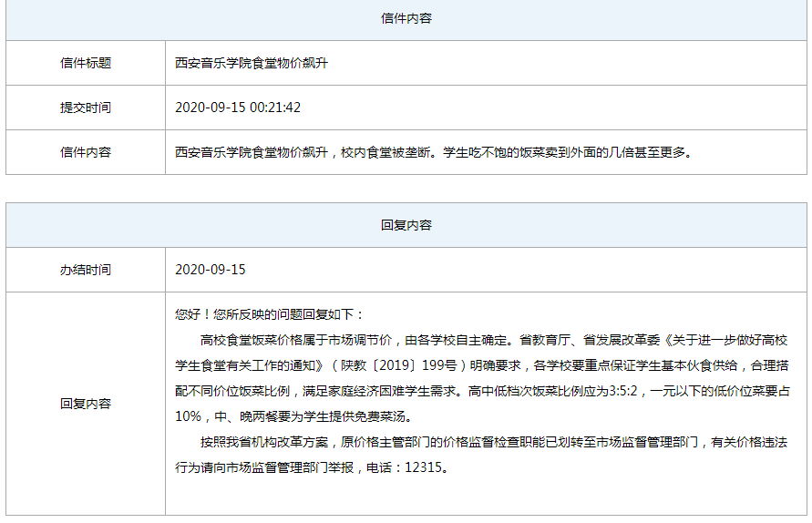Click the greeting line 您好！您所反映的问题回复如下
The height and width of the screenshot is (523, 812).
(270, 314)
